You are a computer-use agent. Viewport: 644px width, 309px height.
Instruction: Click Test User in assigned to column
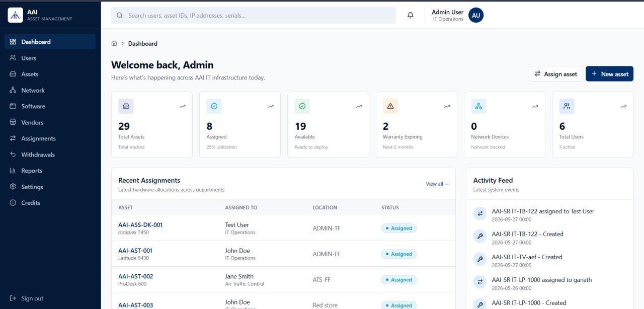click(237, 225)
